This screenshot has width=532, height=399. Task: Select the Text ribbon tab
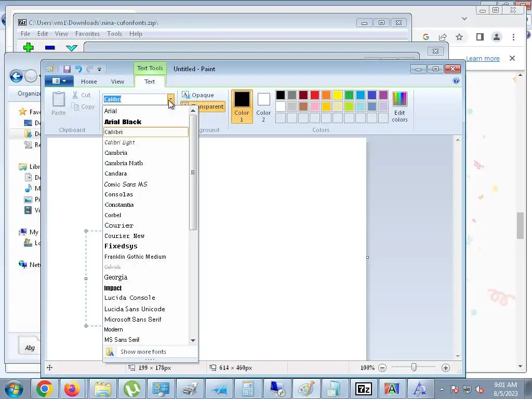coord(150,82)
